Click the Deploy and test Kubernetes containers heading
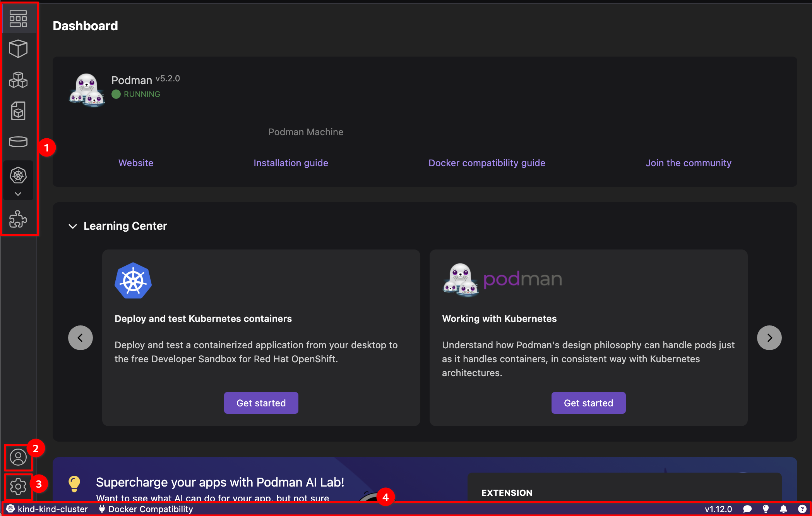The width and height of the screenshot is (812, 516). tap(203, 319)
